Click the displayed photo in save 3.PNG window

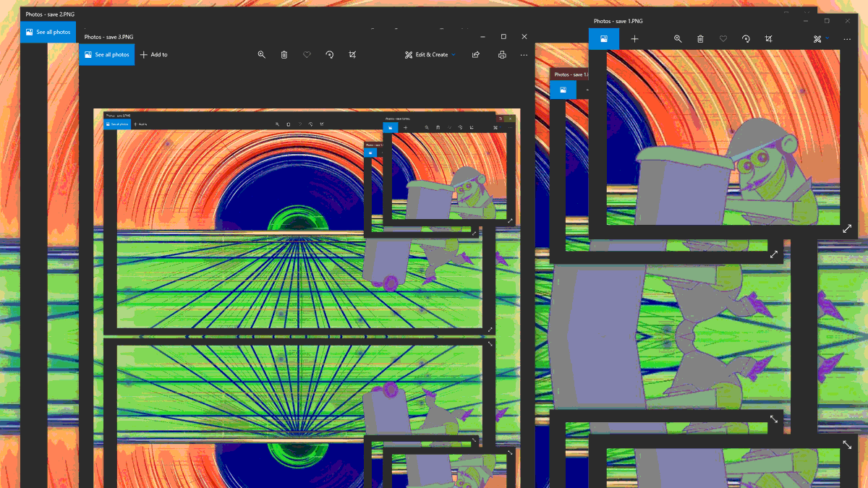coord(307,298)
